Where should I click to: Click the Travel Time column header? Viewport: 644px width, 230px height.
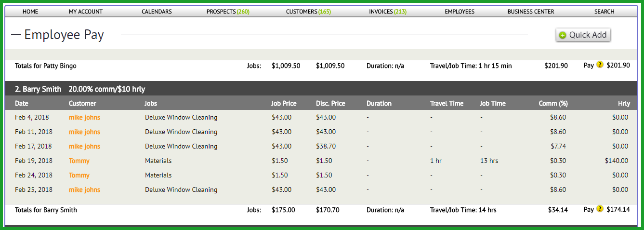[x=447, y=103]
